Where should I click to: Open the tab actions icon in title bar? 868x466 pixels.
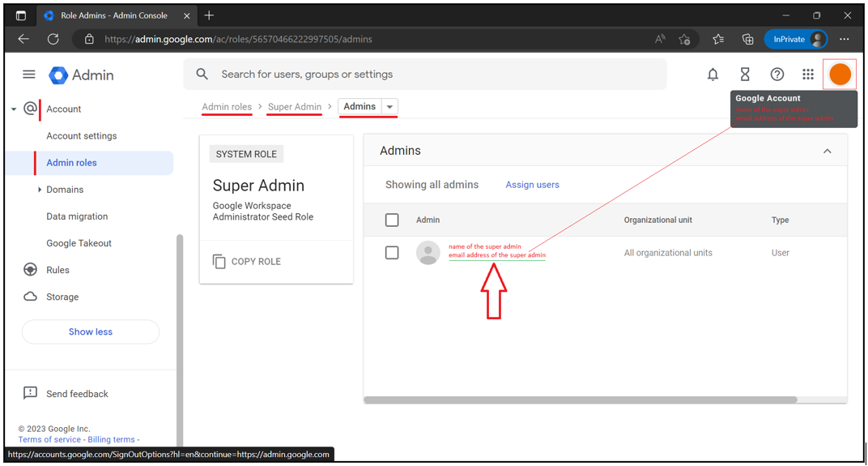coord(21,15)
